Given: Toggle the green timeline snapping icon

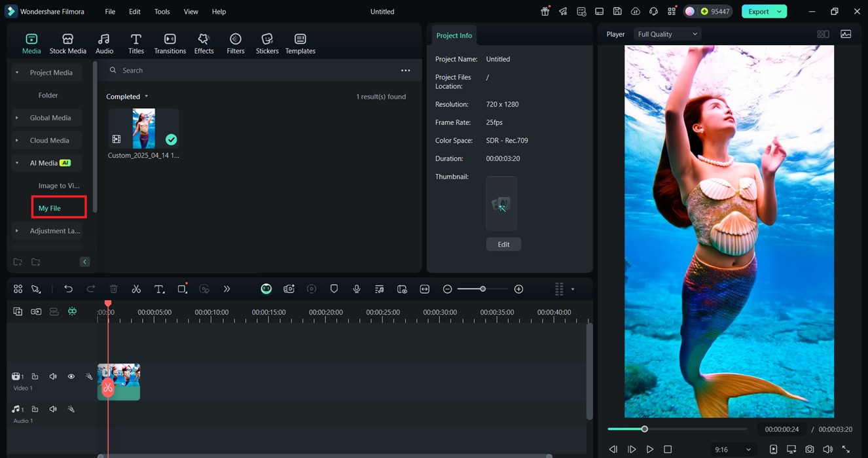Looking at the screenshot, I should (72, 311).
